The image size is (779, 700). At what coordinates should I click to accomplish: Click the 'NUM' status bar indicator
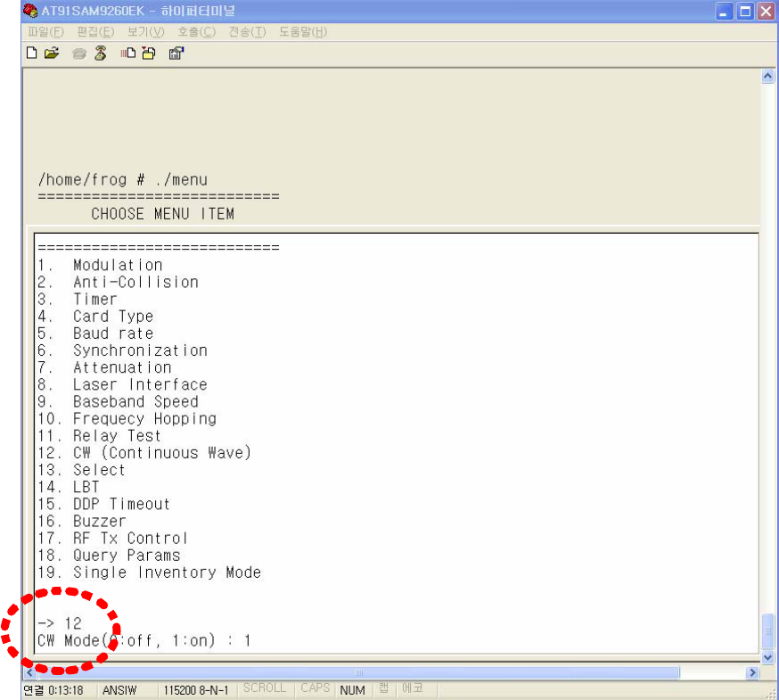pos(353,690)
